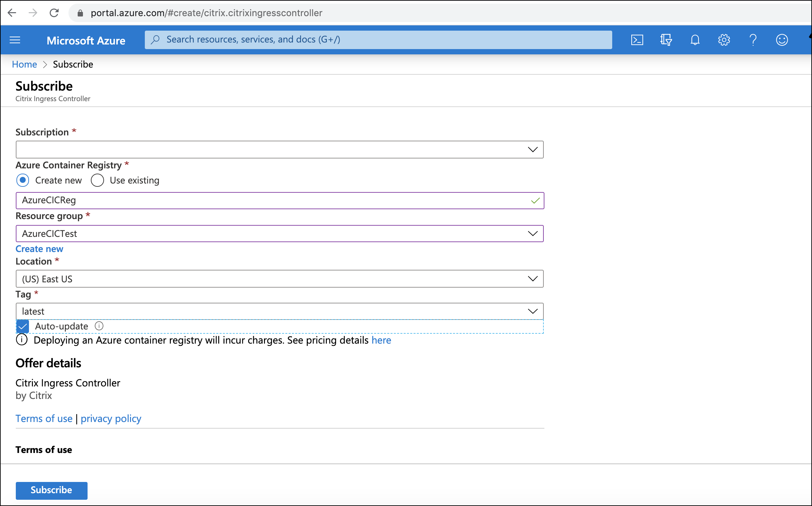This screenshot has width=812, height=506.
Task: Click the browser back arrow
Action: tap(12, 13)
